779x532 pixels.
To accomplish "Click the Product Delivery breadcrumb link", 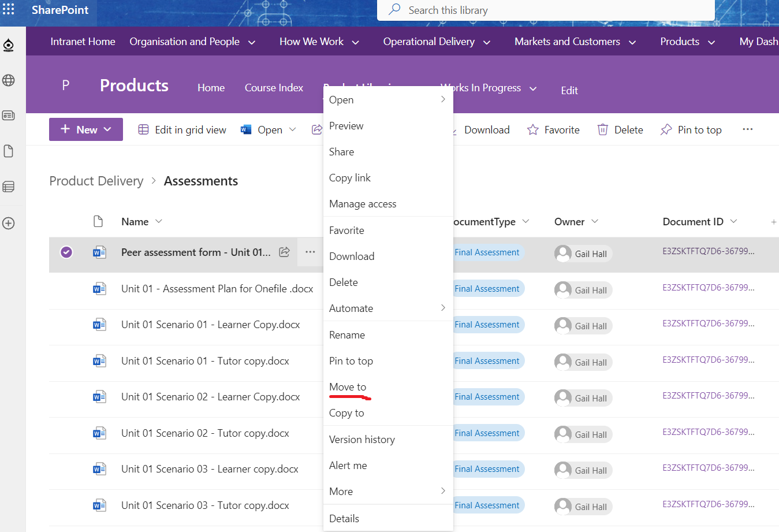I will [x=96, y=181].
